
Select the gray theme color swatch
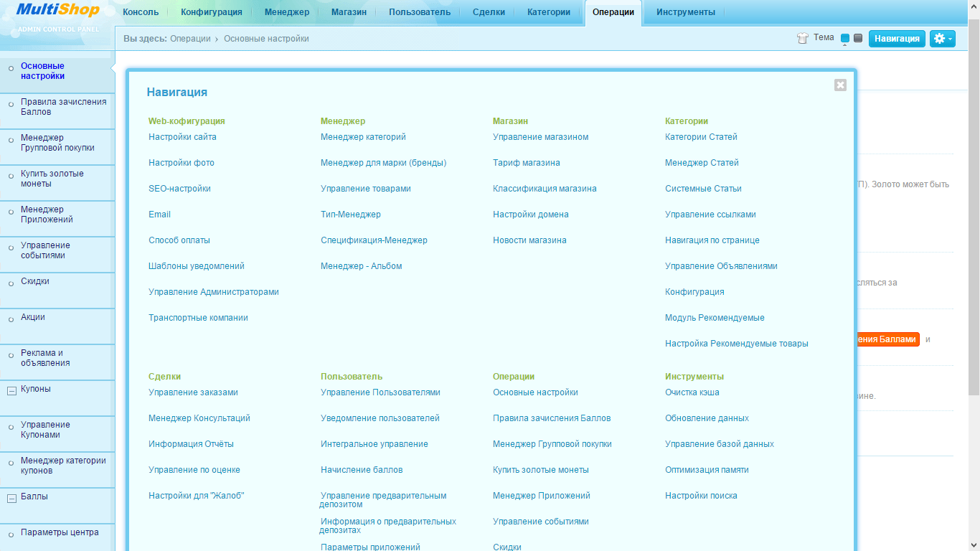click(858, 38)
